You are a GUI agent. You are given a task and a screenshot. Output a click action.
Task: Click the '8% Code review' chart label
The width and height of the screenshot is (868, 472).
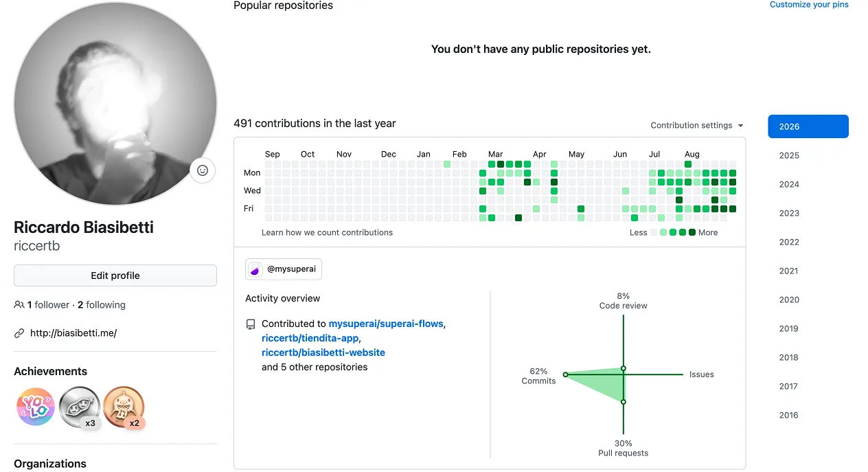click(x=624, y=301)
